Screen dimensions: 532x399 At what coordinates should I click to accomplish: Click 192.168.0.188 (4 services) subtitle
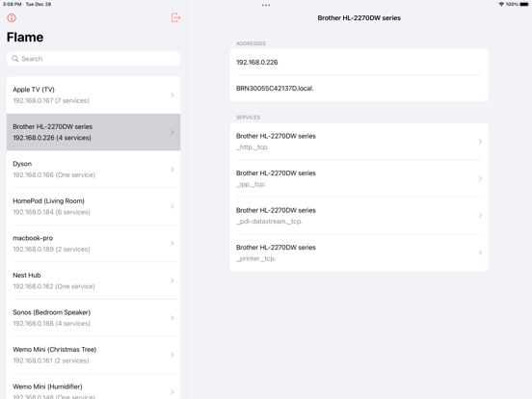52,324
